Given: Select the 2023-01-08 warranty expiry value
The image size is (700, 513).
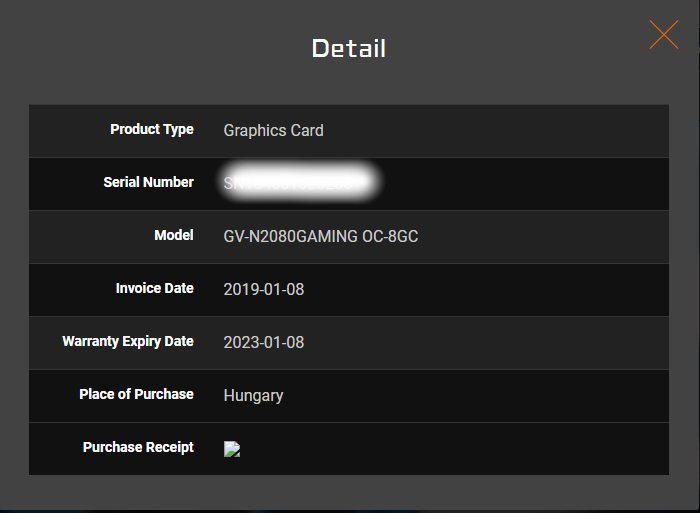Looking at the screenshot, I should tap(264, 342).
